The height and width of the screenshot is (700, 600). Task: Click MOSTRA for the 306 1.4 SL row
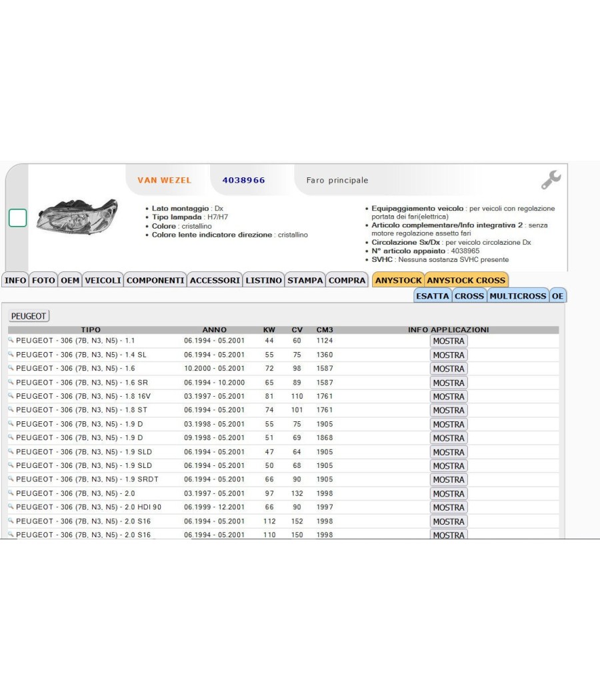(449, 355)
